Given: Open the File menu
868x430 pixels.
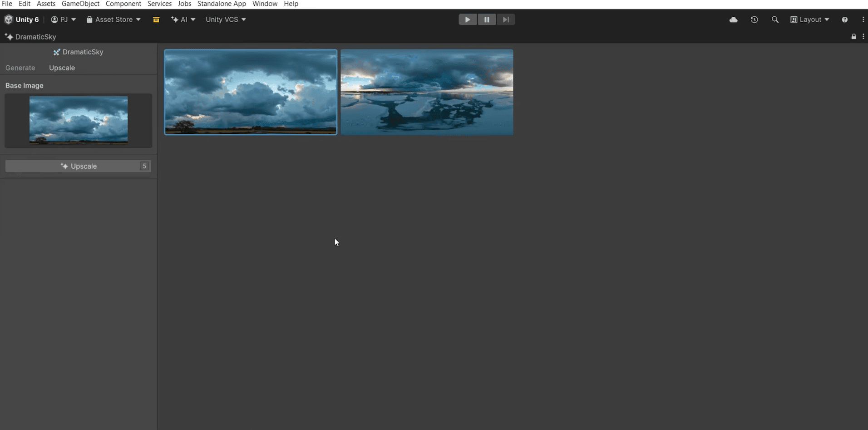Looking at the screenshot, I should pyautogui.click(x=7, y=4).
